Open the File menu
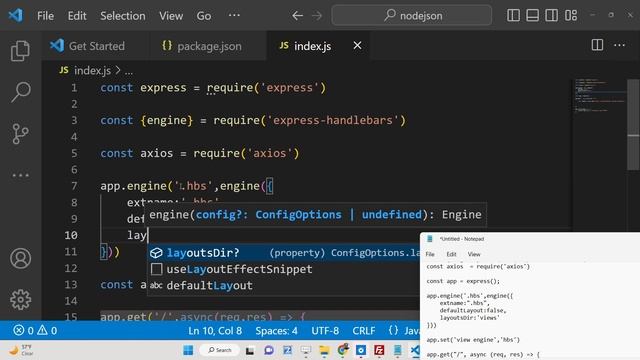The image size is (640, 360). pos(45,16)
